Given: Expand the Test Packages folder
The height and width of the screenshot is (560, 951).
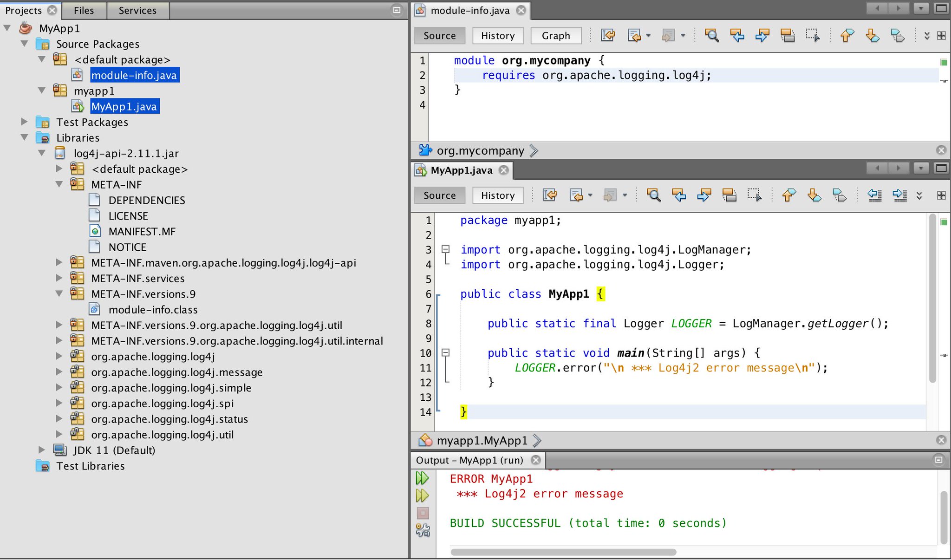Looking at the screenshot, I should click(24, 122).
